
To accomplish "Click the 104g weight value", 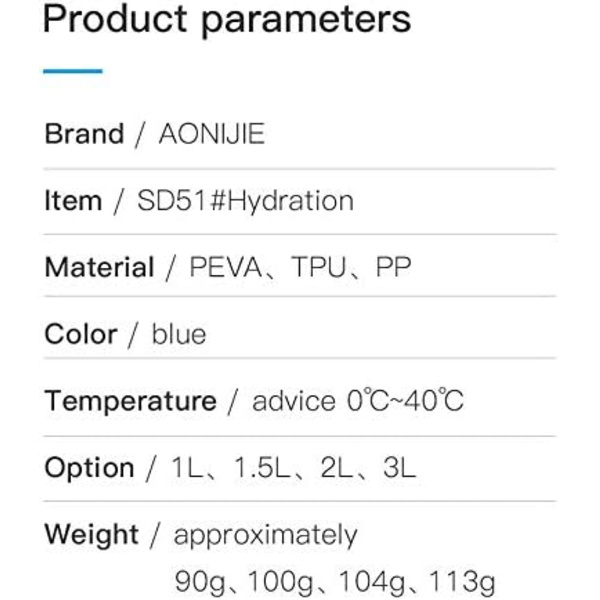I will pos(372,582).
